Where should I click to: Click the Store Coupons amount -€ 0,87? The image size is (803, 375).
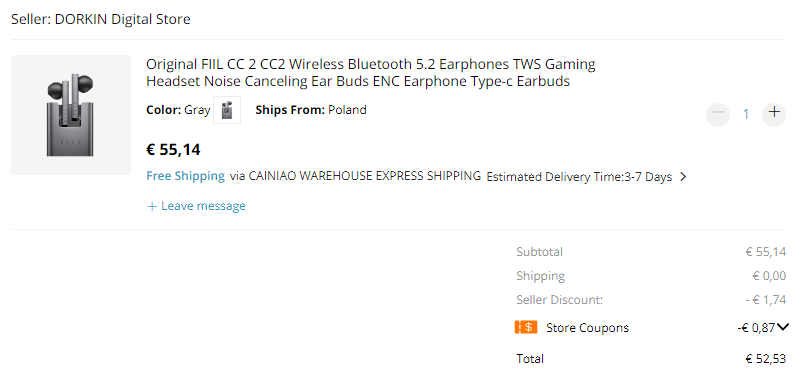coord(756,328)
